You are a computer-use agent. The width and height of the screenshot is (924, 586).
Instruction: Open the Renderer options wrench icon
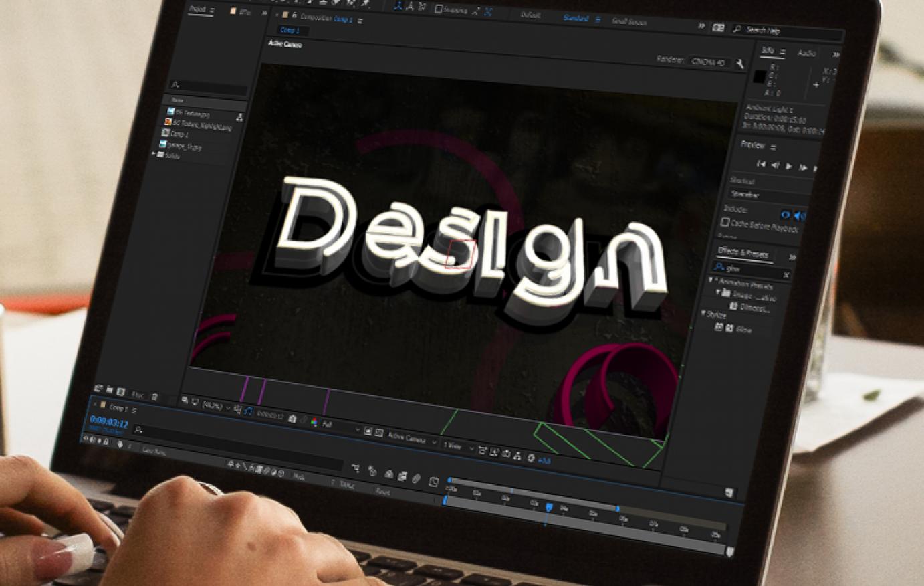tap(739, 64)
